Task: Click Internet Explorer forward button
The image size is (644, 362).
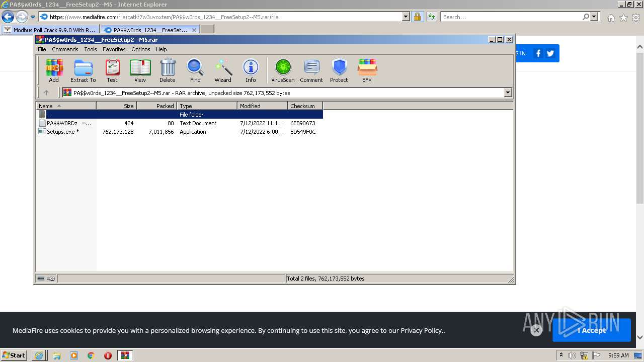Action: click(x=21, y=17)
